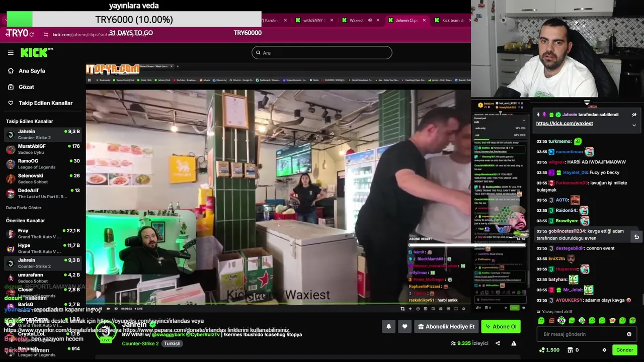644x362 pixels.
Task: Click the 'Turkish' language tag
Action: 172,344
